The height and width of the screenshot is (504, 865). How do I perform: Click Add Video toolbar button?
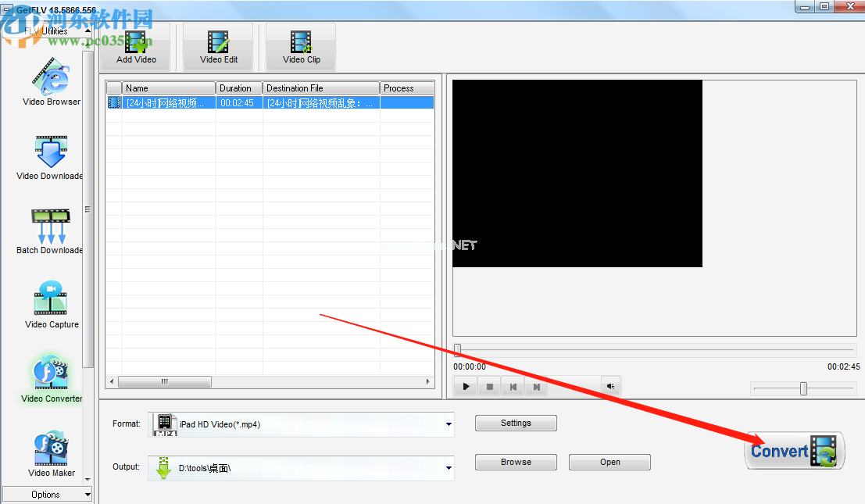(x=136, y=48)
